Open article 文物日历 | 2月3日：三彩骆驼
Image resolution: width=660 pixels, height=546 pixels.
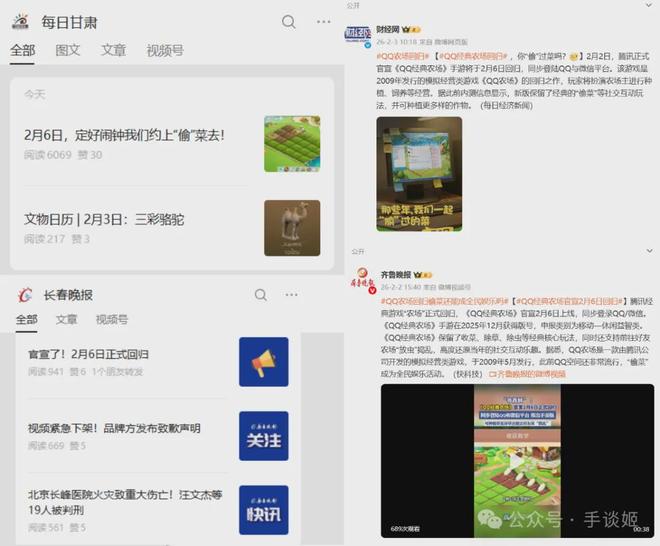pos(104,219)
